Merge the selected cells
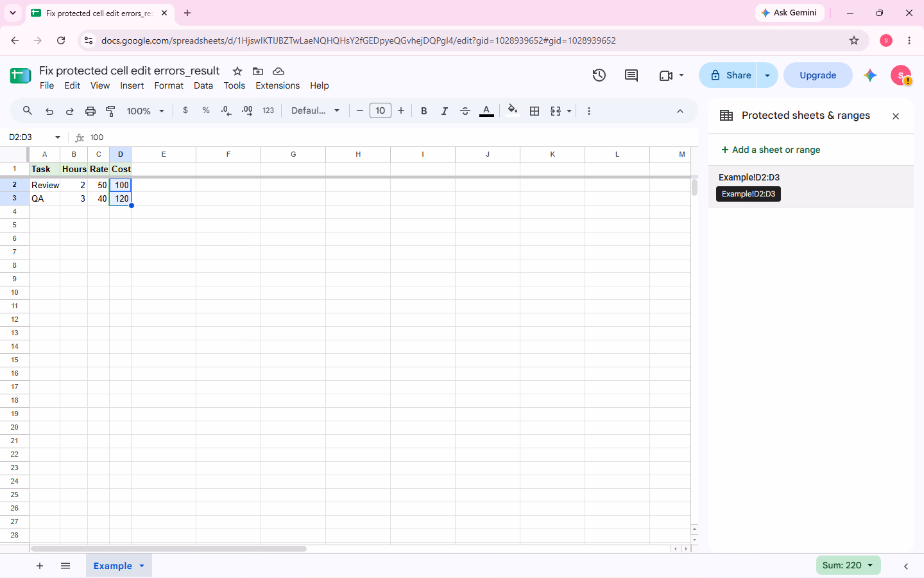Viewport: 924px width, 578px height. (556, 110)
